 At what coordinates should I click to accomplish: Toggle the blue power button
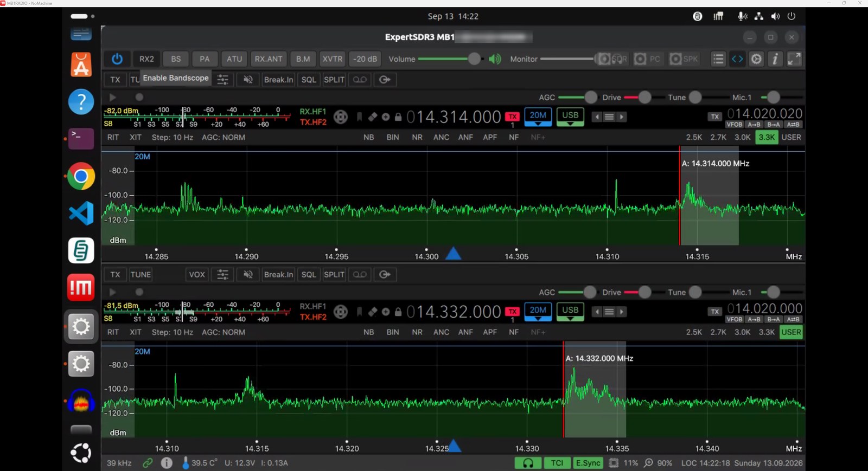117,59
